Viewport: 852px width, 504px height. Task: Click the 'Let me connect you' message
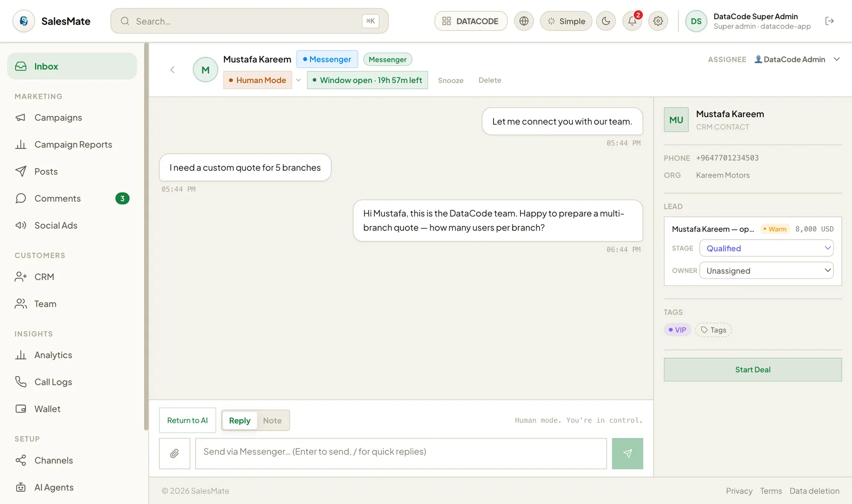pos(562,121)
